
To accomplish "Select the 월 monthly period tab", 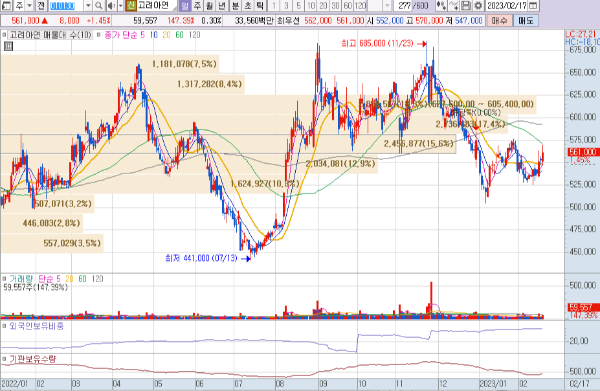I will (x=209, y=5).
